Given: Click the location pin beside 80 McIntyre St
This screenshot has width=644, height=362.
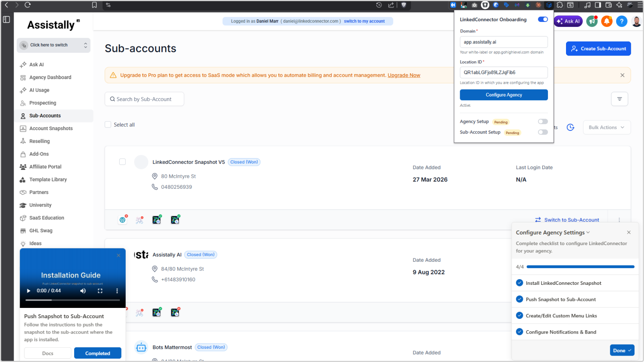Looking at the screenshot, I should 155,176.
